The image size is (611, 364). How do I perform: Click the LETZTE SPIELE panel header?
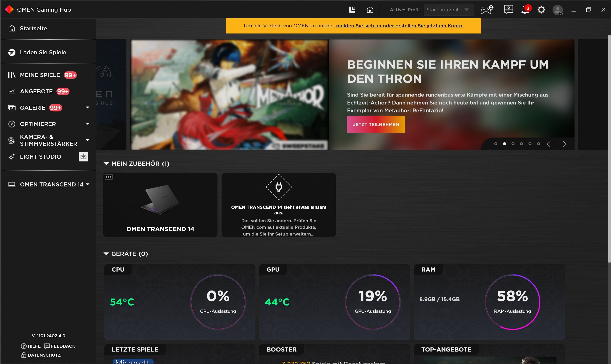pyautogui.click(x=135, y=350)
